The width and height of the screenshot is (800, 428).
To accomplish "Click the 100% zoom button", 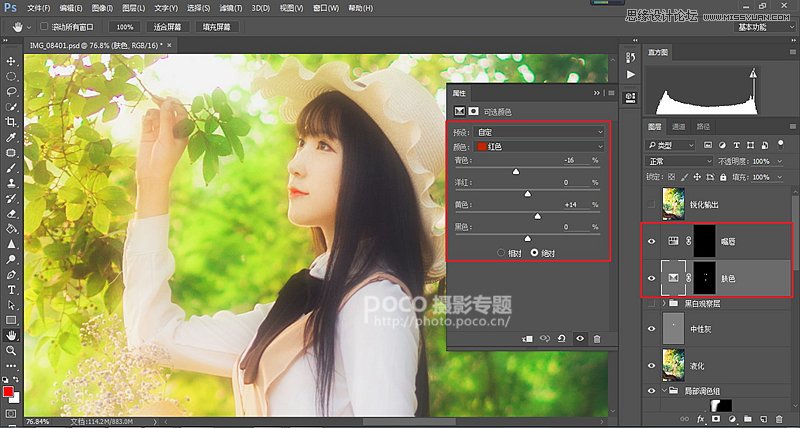I will pos(124,27).
